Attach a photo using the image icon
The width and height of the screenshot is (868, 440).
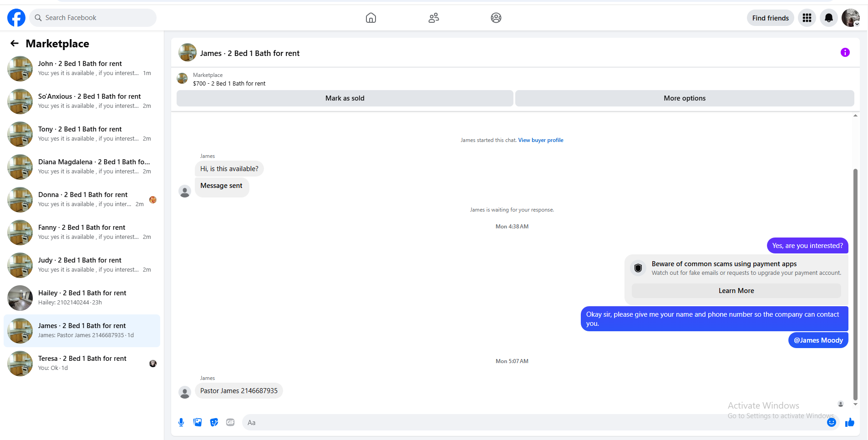point(198,422)
